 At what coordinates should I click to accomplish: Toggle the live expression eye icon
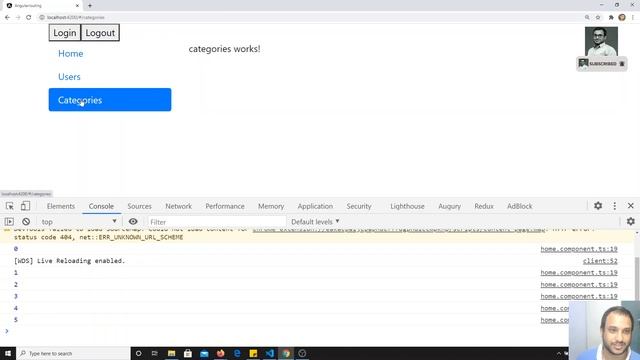point(133,221)
